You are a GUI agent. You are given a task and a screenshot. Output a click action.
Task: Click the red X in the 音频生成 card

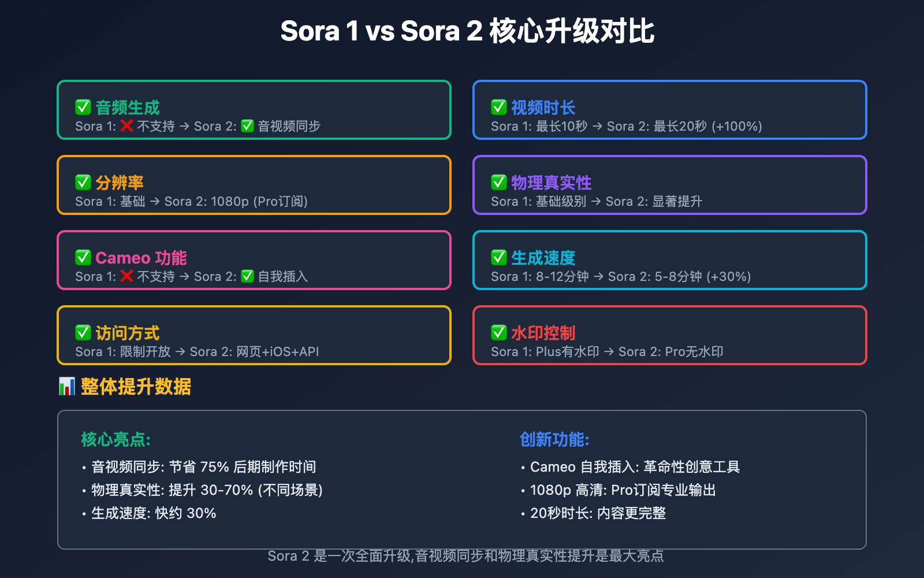click(x=127, y=125)
